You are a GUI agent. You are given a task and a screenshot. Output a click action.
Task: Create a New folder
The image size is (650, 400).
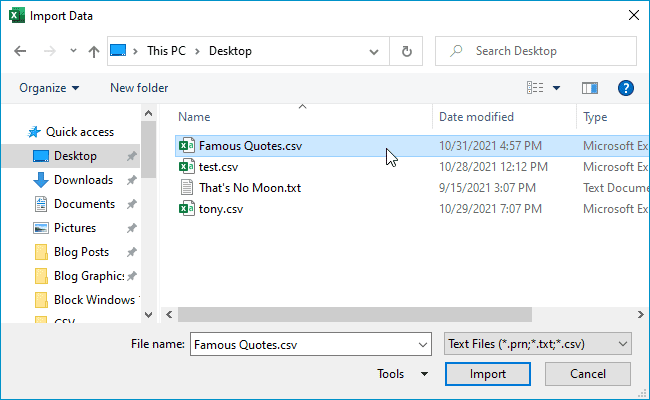[x=139, y=88]
